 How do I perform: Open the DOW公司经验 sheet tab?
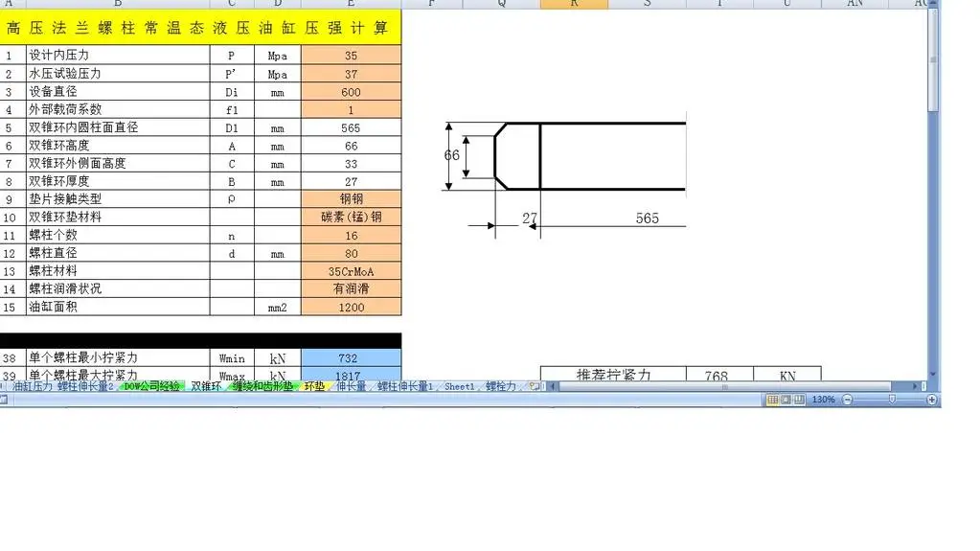click(152, 386)
